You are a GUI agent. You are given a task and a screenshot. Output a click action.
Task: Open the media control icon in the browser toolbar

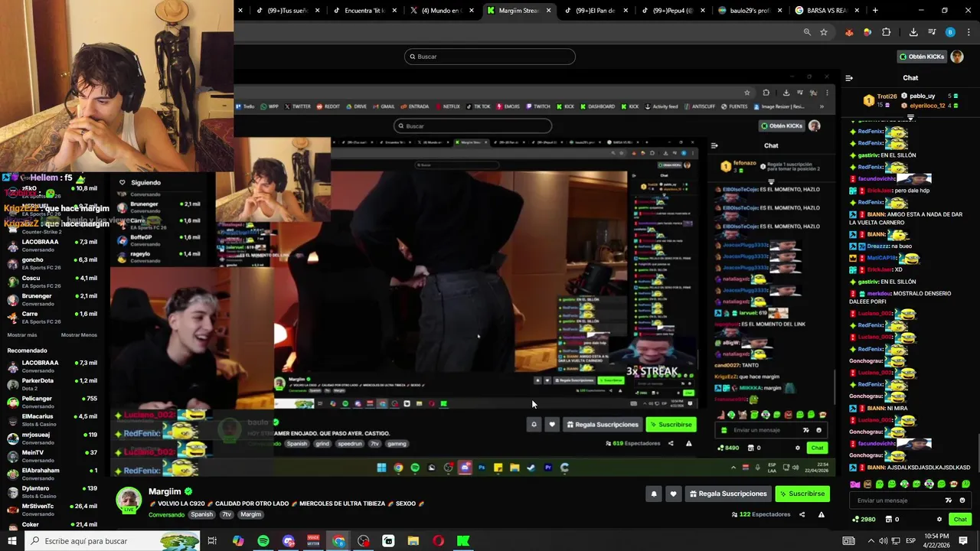[932, 32]
